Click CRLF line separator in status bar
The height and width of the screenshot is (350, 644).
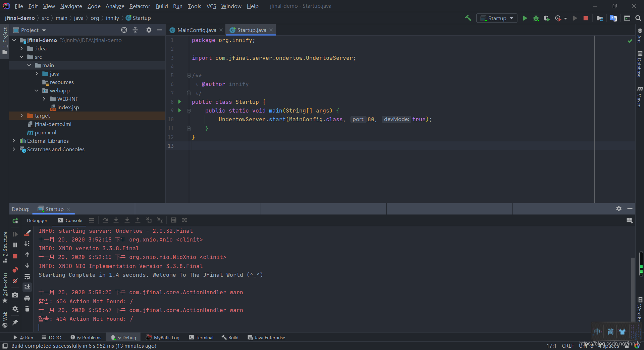pos(568,346)
